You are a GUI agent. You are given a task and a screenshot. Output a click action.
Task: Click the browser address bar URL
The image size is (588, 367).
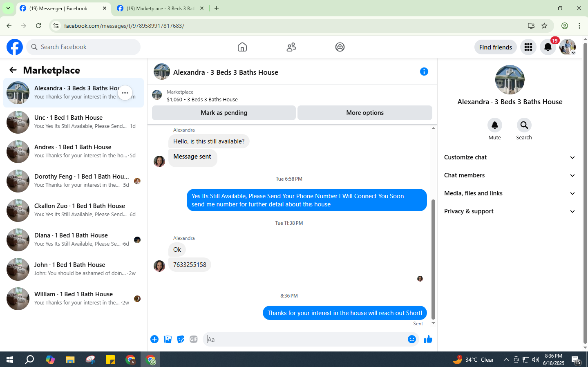(124, 26)
